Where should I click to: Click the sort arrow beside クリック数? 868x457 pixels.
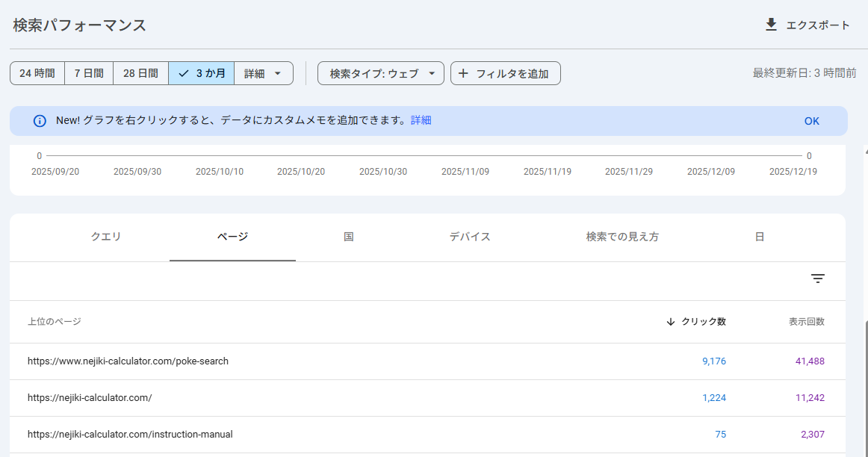[669, 322]
